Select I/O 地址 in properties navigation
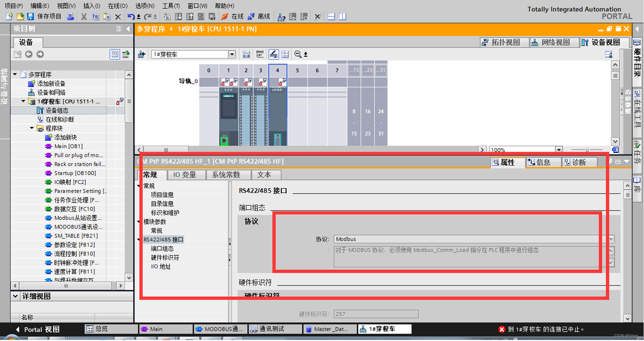Viewport: 644px width, 341px height. click(x=161, y=266)
